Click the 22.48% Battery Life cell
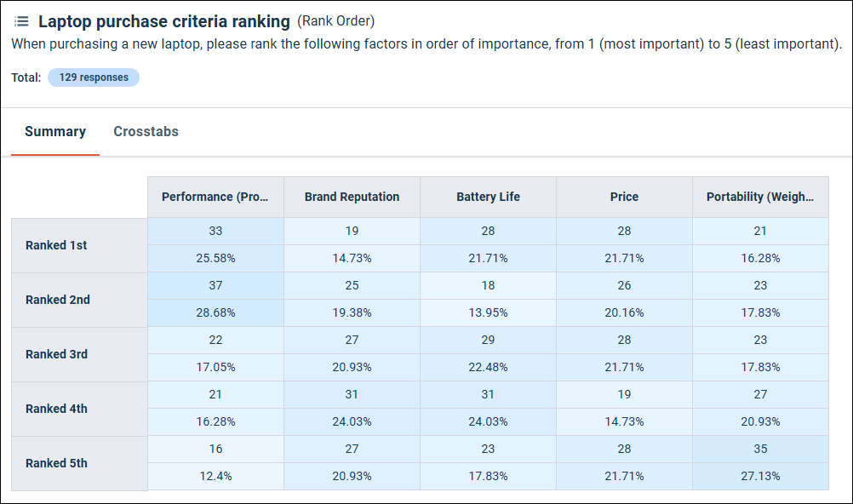Image resolution: width=853 pixels, height=504 pixels. tap(488, 367)
